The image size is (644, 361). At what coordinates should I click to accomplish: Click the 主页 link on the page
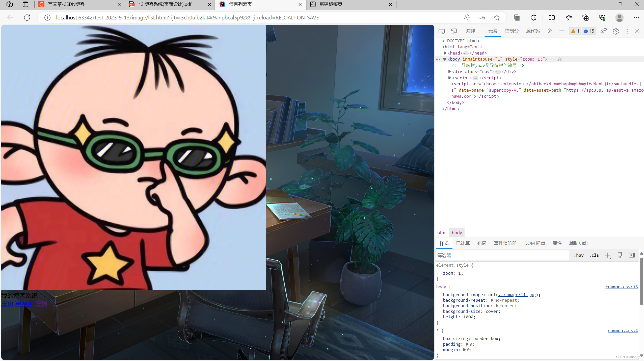coord(7,303)
